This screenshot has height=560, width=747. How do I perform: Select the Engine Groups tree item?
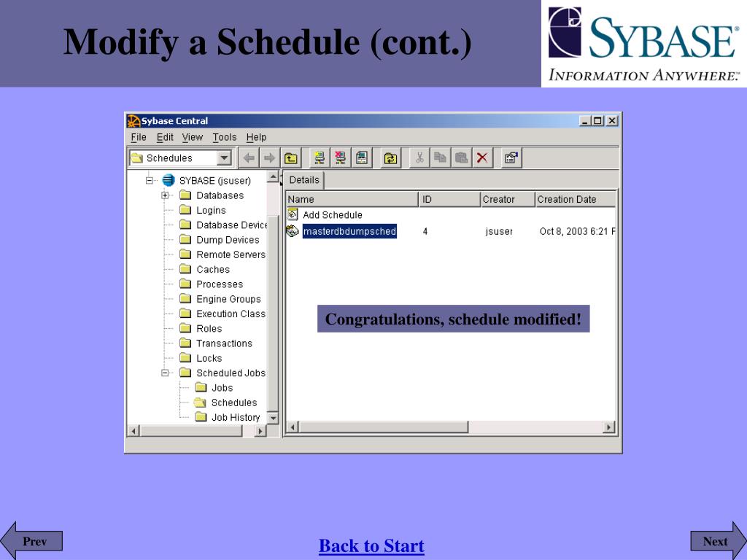pos(228,298)
